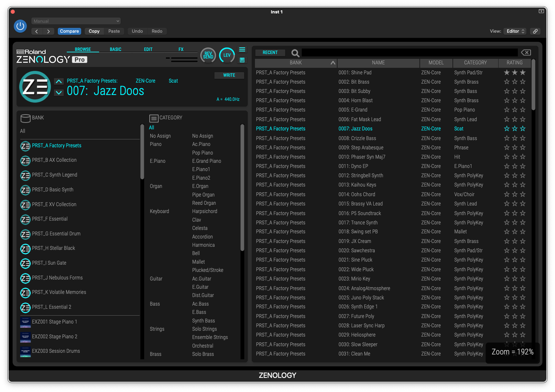This screenshot has width=555, height=392.
Task: Select next tone with down chevron
Action: pos(59,93)
